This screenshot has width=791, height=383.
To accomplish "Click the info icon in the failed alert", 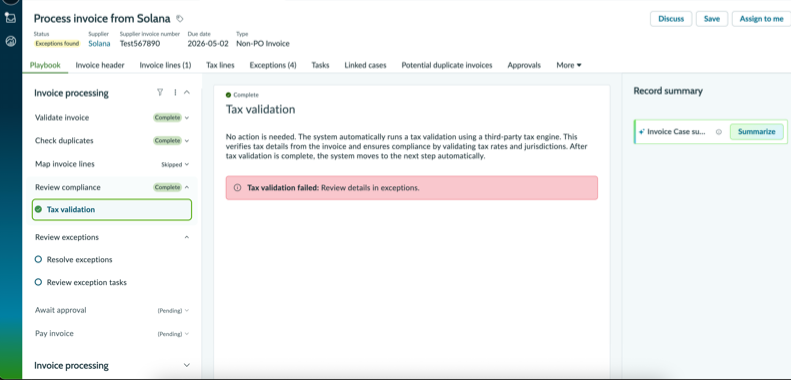I will click(x=237, y=188).
